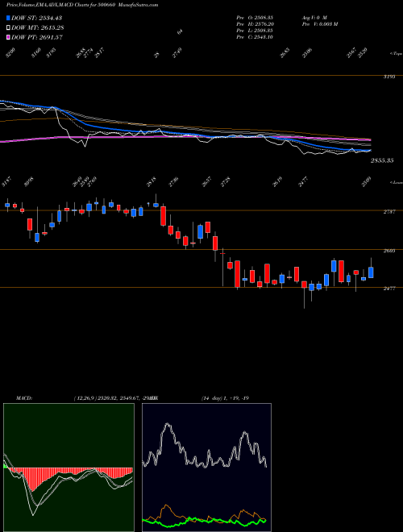The width and height of the screenshot is (403, 532).
Task: Select the 'DOW MT: 2615.28' legend text
Action: pyautogui.click(x=38, y=27)
